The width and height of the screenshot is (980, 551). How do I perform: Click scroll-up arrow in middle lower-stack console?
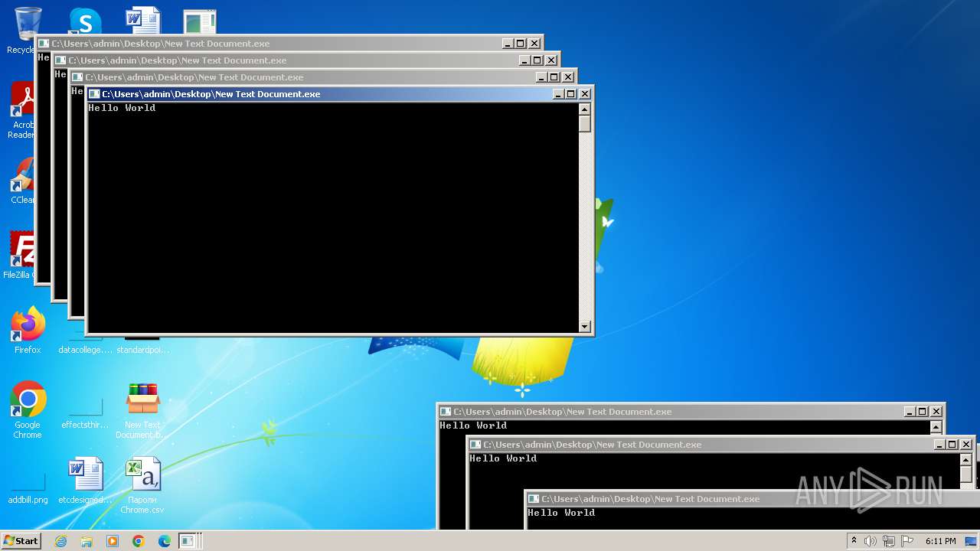pos(965,460)
